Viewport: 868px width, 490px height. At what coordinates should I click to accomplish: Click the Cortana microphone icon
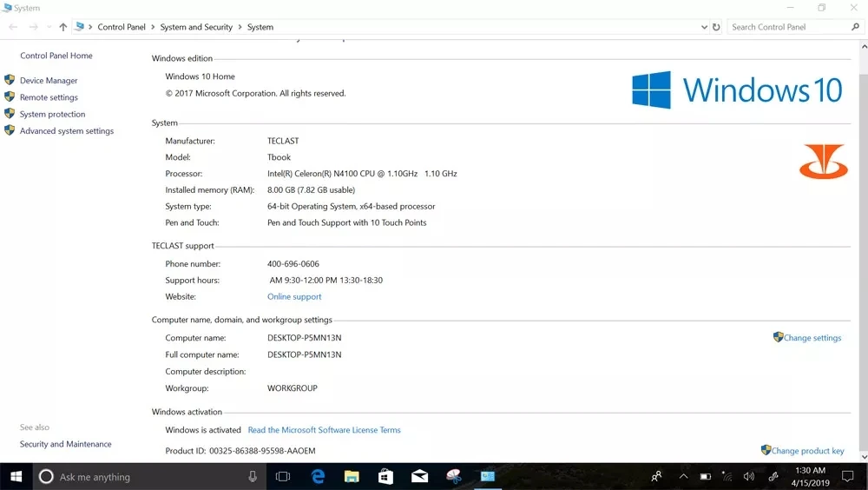click(253, 477)
